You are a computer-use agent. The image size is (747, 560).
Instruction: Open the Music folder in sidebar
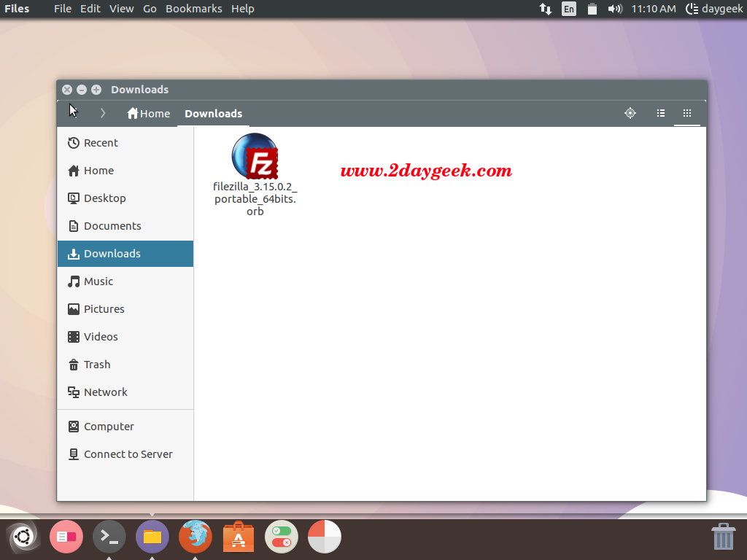click(x=125, y=281)
